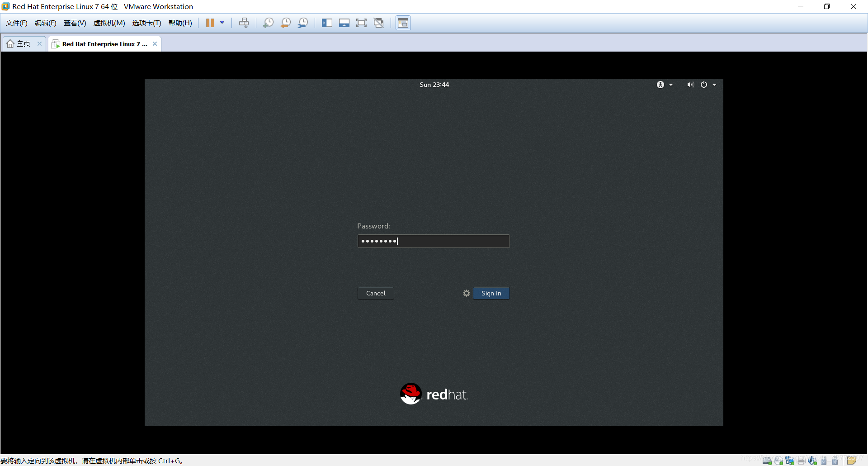Image resolution: width=868 pixels, height=466 pixels.
Task: Click the network adapter status icon
Action: (x=790, y=460)
